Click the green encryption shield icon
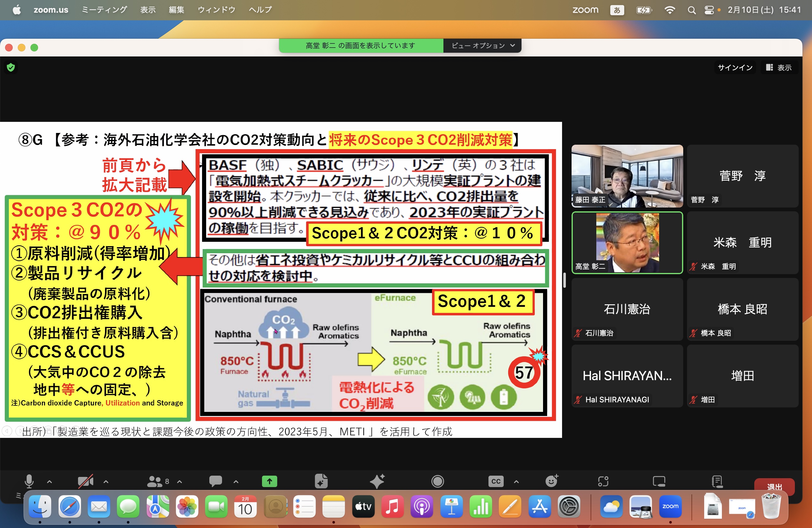This screenshot has height=528, width=812. [x=11, y=67]
